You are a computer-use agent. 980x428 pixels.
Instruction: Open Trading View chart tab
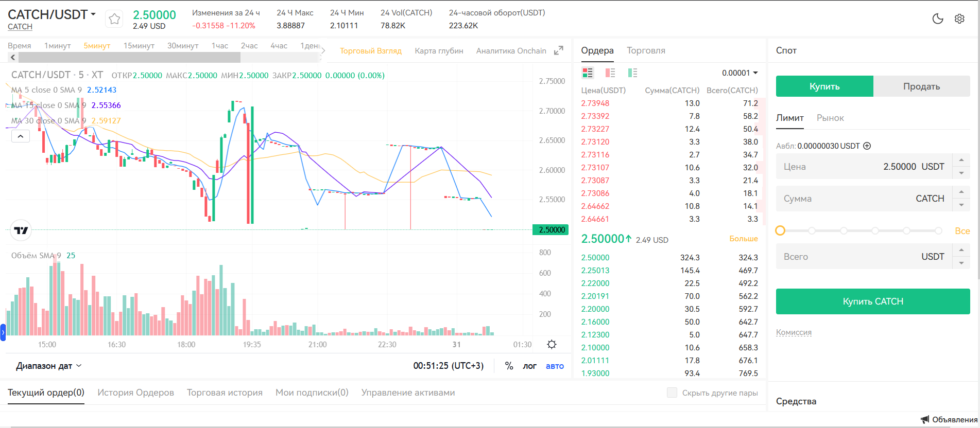click(370, 50)
